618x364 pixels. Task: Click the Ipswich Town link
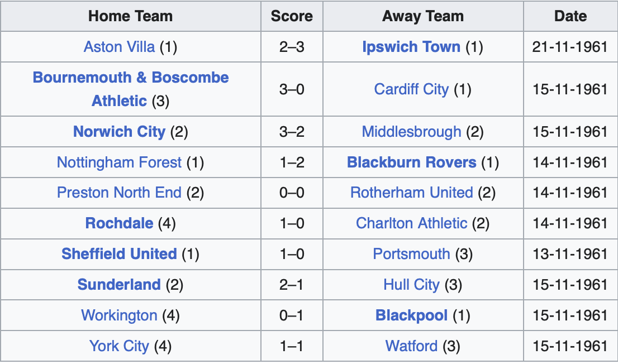click(x=411, y=47)
